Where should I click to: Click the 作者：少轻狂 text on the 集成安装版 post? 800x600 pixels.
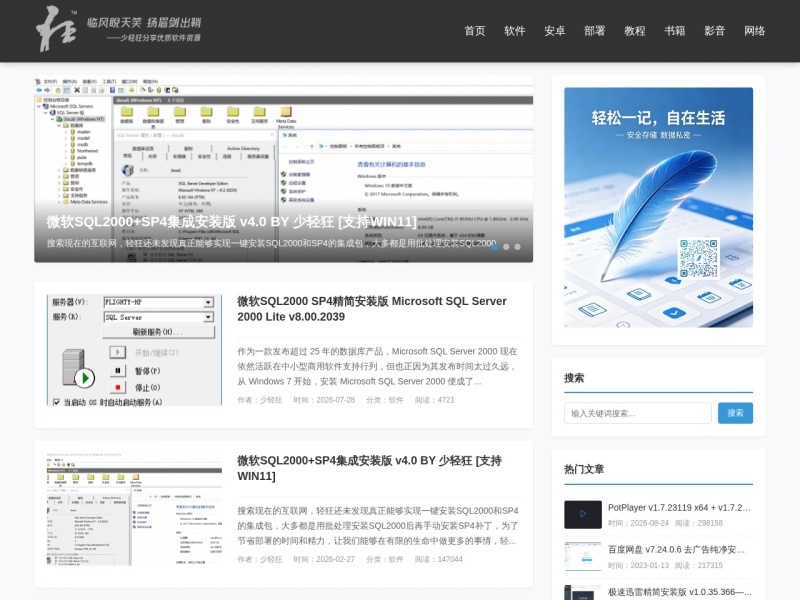(x=260, y=559)
